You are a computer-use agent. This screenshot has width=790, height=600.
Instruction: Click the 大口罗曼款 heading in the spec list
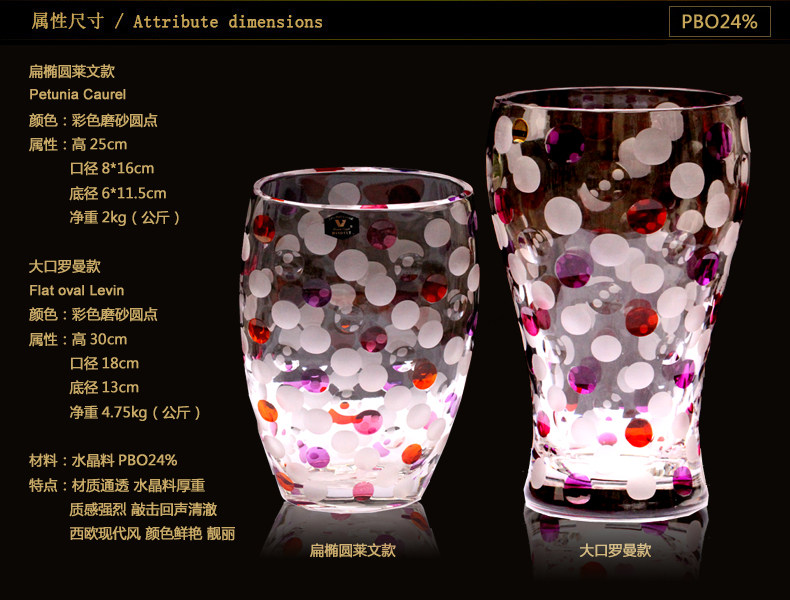(64, 266)
